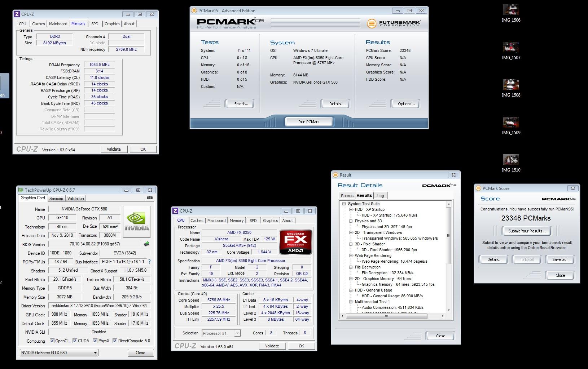The image size is (588, 369).
Task: Collapse the HDD - General Usage node
Action: click(351, 290)
